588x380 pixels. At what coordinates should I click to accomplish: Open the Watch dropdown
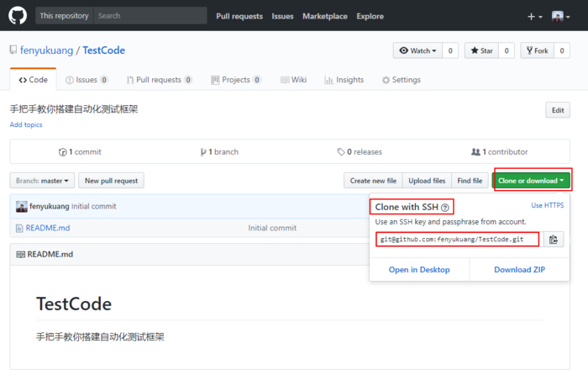tap(417, 50)
